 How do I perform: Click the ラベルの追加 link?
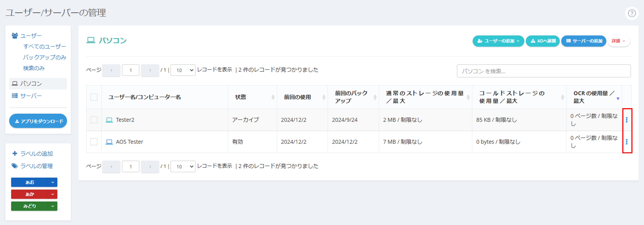[x=36, y=154]
